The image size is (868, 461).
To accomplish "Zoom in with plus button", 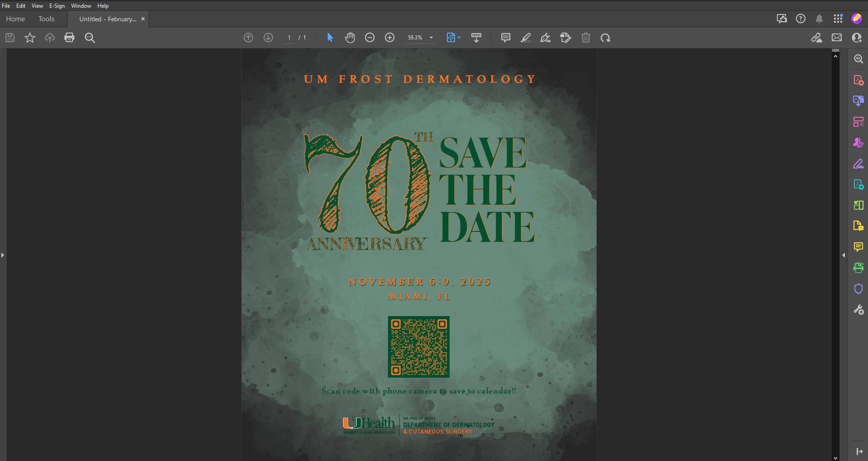I will [390, 38].
